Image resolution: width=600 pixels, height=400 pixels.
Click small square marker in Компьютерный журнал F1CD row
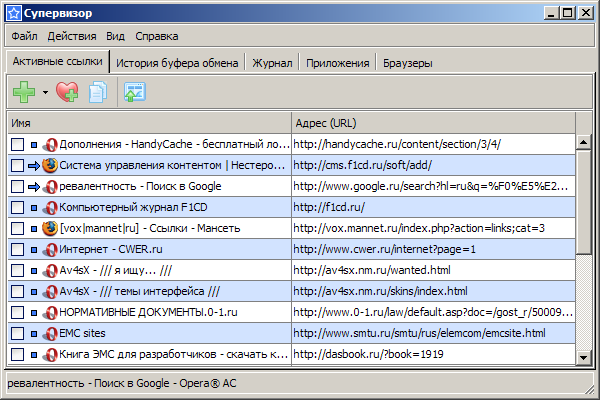click(34, 208)
